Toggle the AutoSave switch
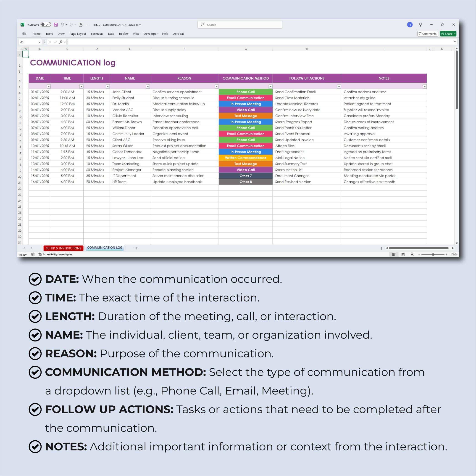 [46, 25]
